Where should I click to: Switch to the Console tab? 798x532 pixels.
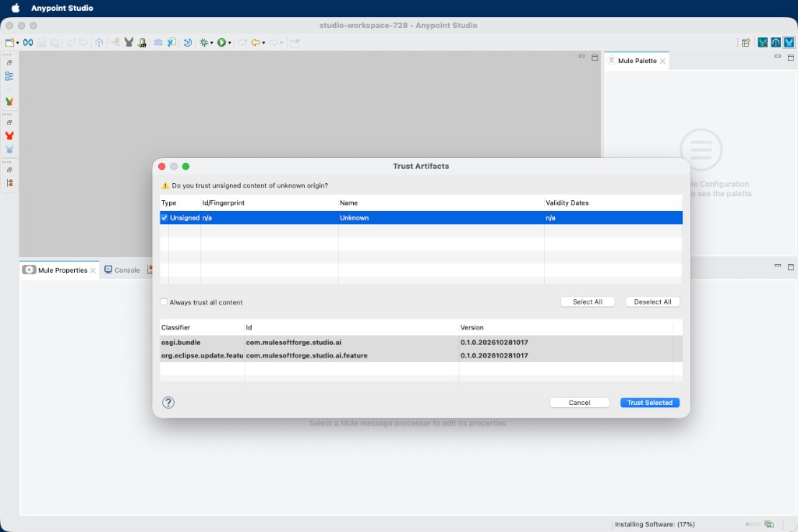122,270
